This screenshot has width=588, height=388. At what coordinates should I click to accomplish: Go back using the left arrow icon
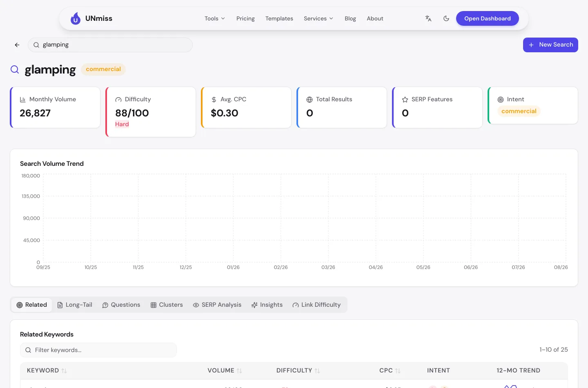(17, 45)
